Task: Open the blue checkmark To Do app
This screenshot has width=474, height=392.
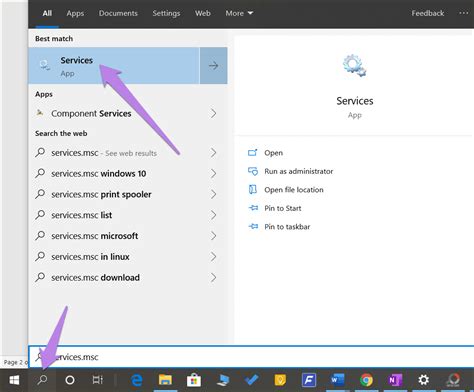Action: click(251, 380)
